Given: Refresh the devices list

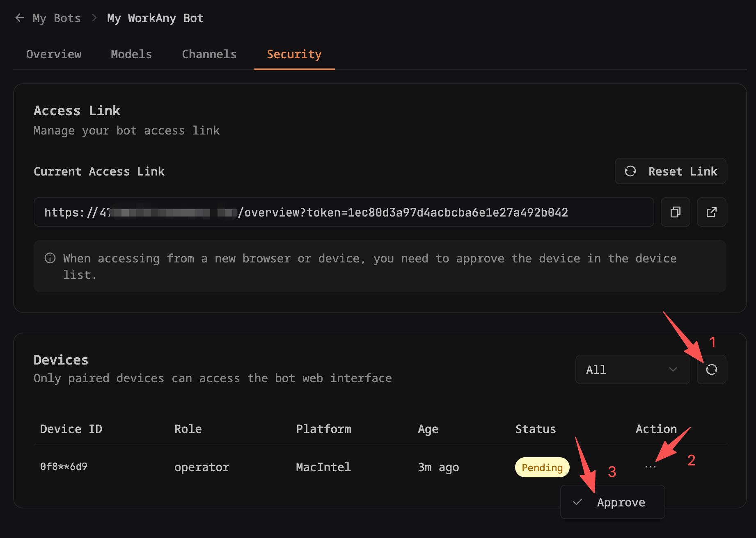Looking at the screenshot, I should [x=711, y=369].
